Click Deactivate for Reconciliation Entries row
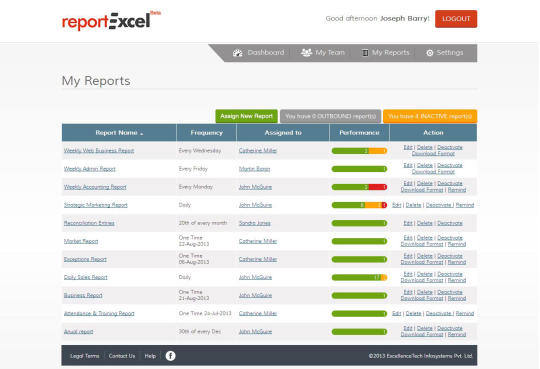The height and width of the screenshot is (369, 540). coord(450,223)
